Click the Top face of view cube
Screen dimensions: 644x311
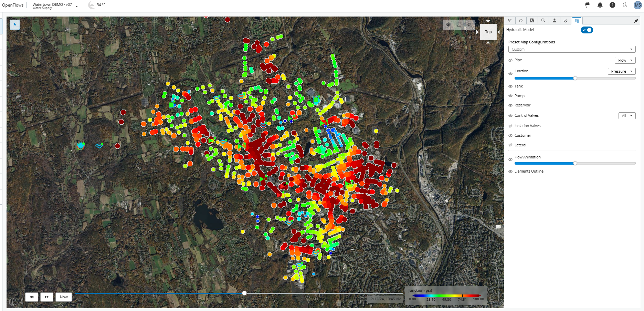pos(488,32)
